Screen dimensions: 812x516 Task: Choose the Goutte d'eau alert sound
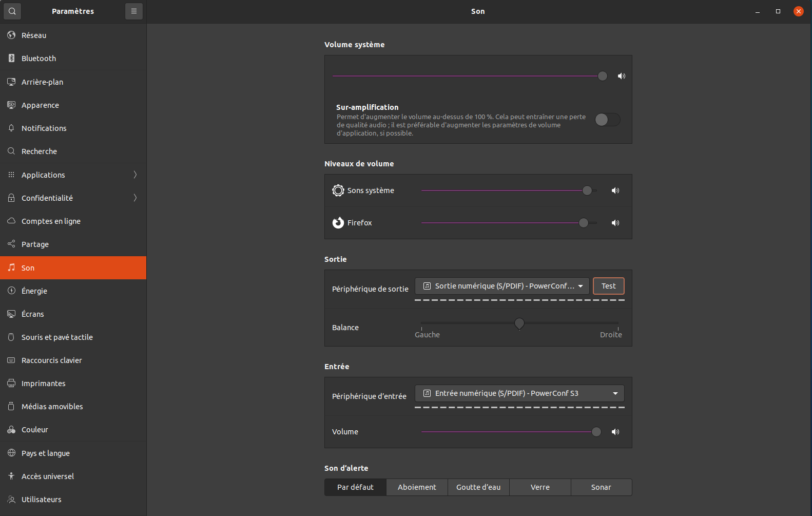[x=478, y=487]
